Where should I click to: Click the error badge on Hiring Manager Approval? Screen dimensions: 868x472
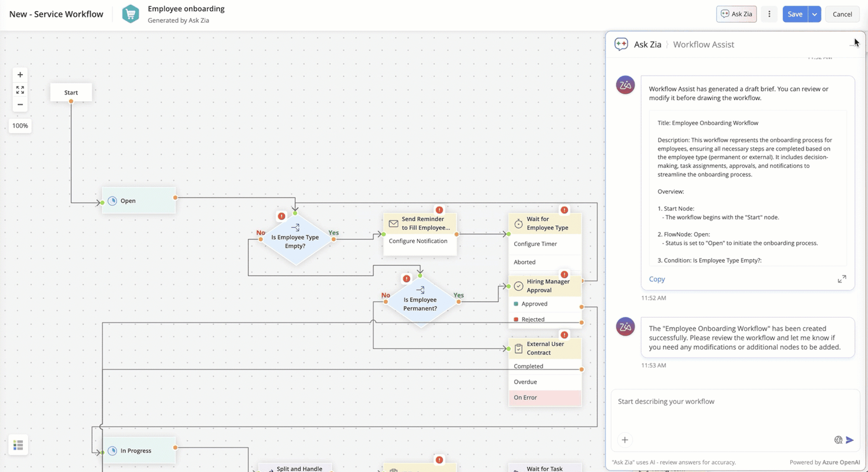click(564, 275)
